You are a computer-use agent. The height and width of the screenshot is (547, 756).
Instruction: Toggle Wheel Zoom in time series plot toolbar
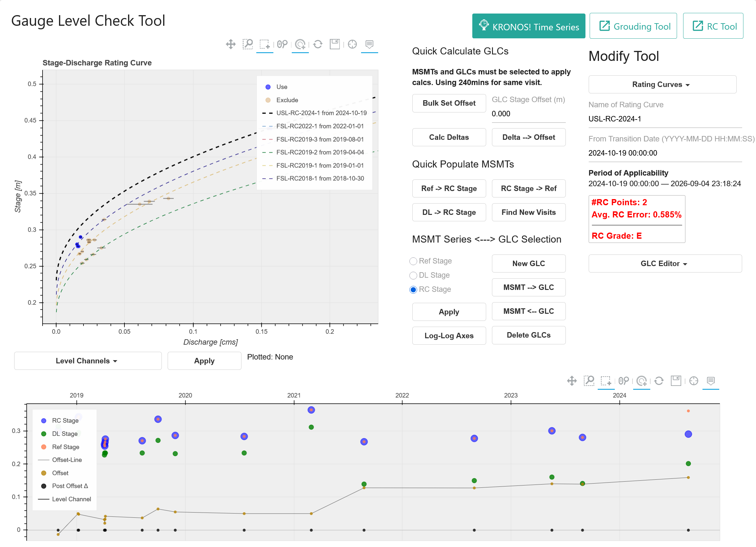624,381
